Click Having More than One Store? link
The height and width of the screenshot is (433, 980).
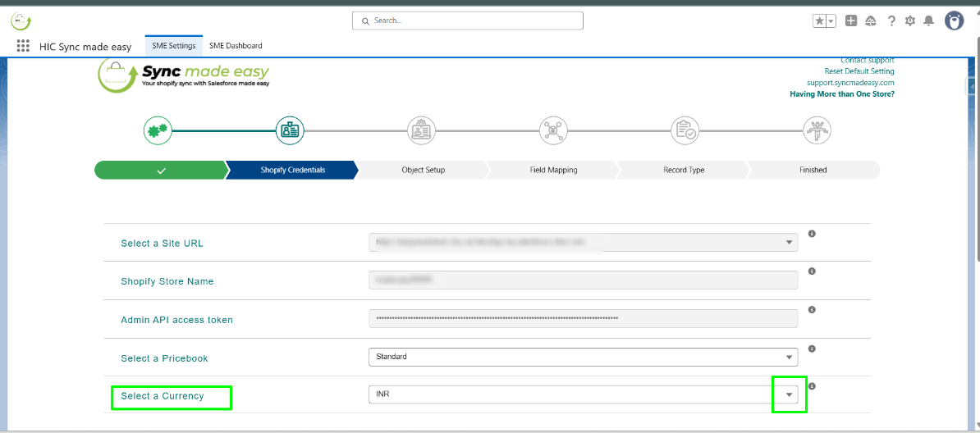click(842, 93)
